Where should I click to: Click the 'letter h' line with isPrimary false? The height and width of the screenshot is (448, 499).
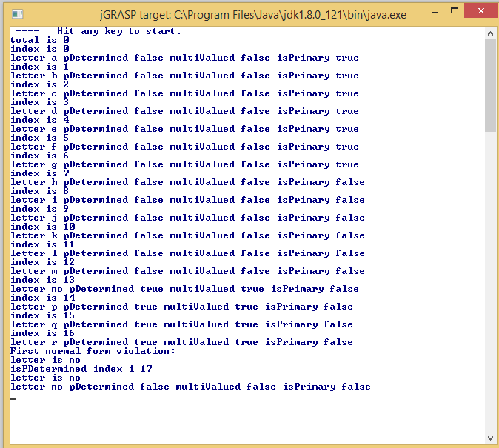tap(187, 182)
